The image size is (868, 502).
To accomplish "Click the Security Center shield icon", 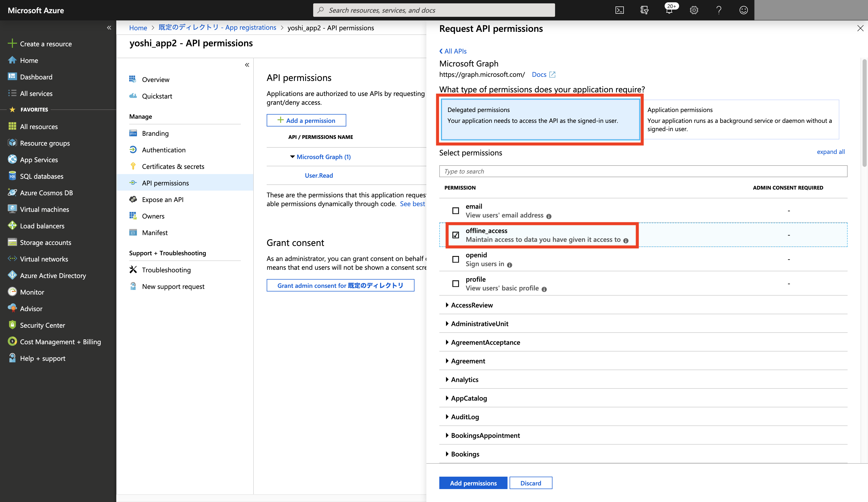I will pyautogui.click(x=12, y=325).
